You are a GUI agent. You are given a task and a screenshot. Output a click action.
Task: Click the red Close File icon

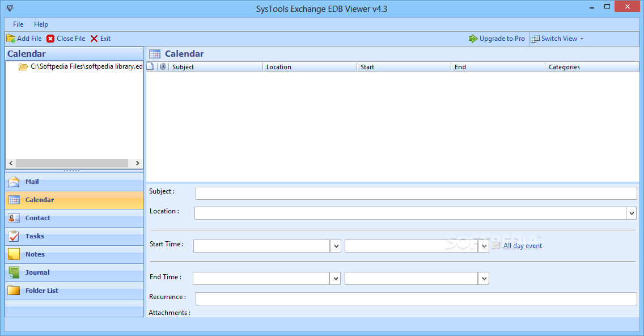(x=50, y=39)
